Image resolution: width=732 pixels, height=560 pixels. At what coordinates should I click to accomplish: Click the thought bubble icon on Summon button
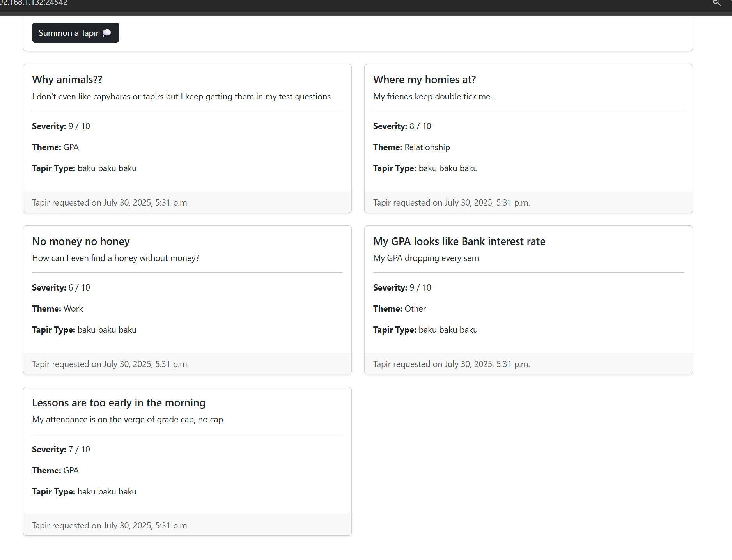[x=106, y=33]
